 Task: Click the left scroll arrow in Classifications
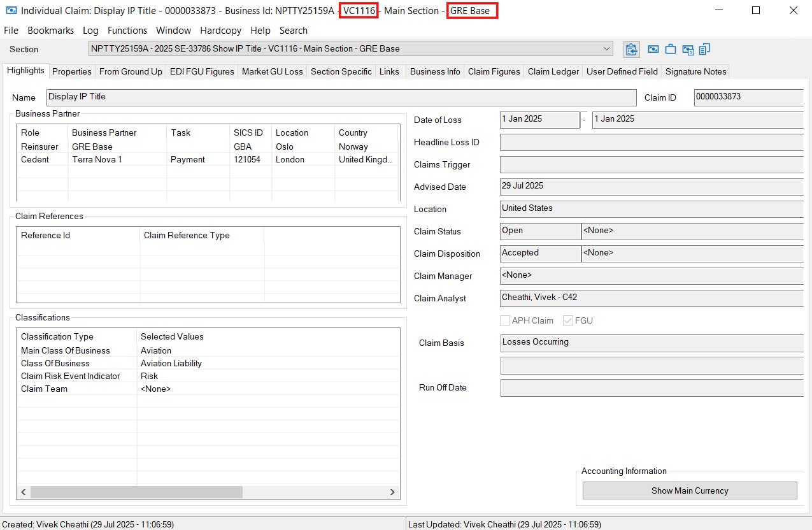(24, 492)
